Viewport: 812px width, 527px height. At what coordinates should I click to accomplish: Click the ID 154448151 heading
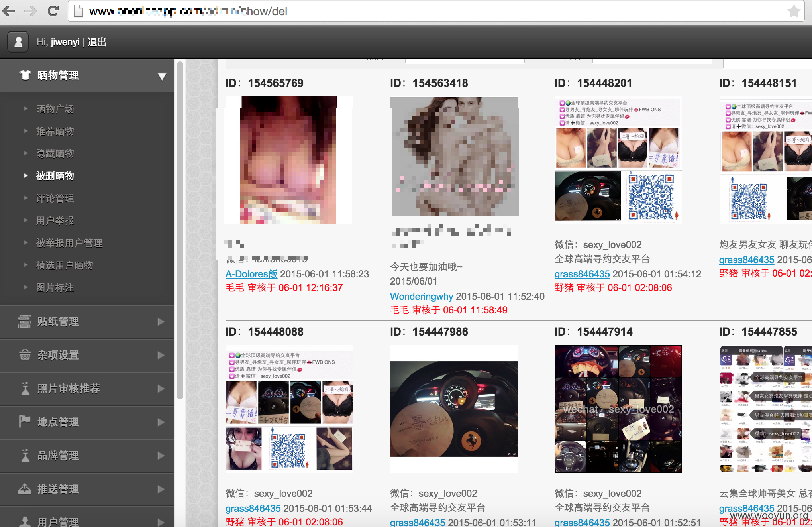pyautogui.click(x=758, y=83)
